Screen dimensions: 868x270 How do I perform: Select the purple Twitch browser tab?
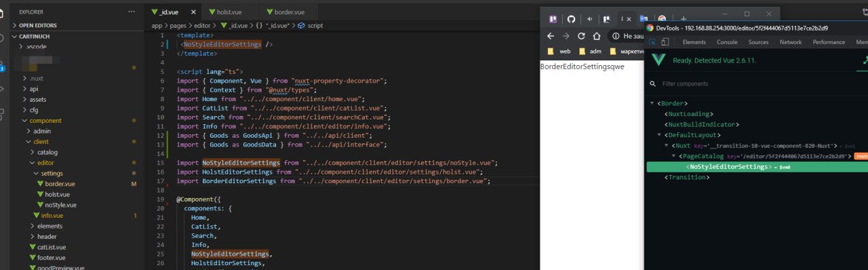pos(553,19)
